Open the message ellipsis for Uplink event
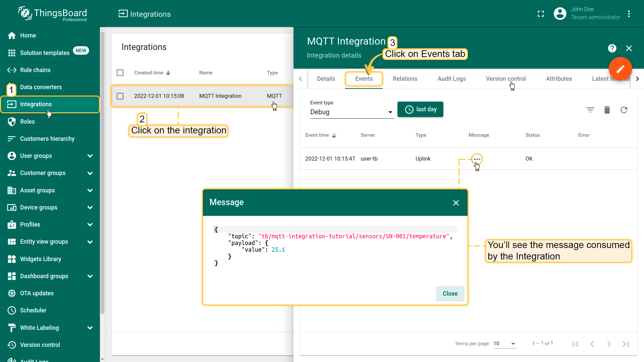The height and width of the screenshot is (362, 644). pyautogui.click(x=477, y=159)
